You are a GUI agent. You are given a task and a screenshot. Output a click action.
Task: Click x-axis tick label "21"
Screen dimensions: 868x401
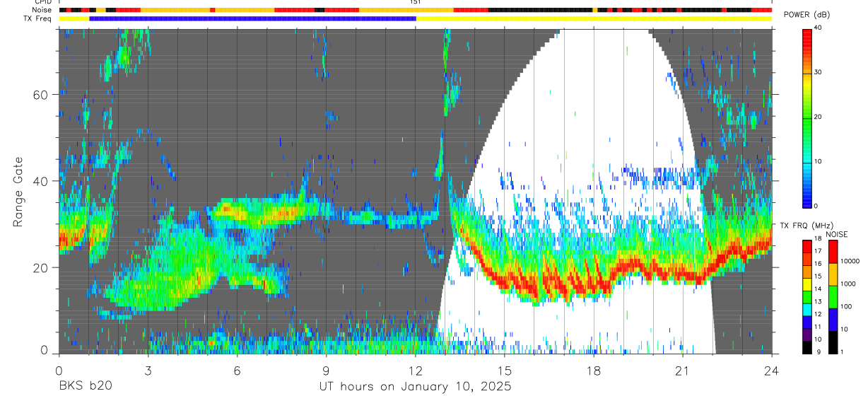[x=683, y=370]
